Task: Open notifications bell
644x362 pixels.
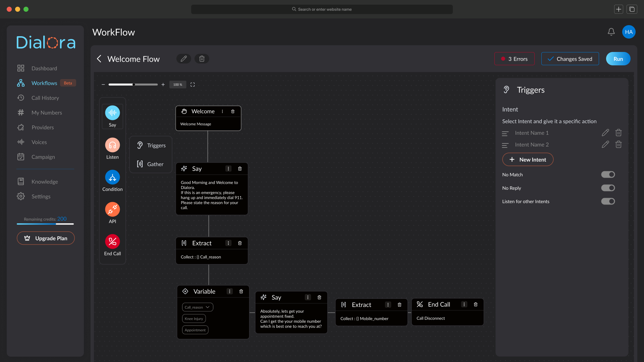Action: 611,32
